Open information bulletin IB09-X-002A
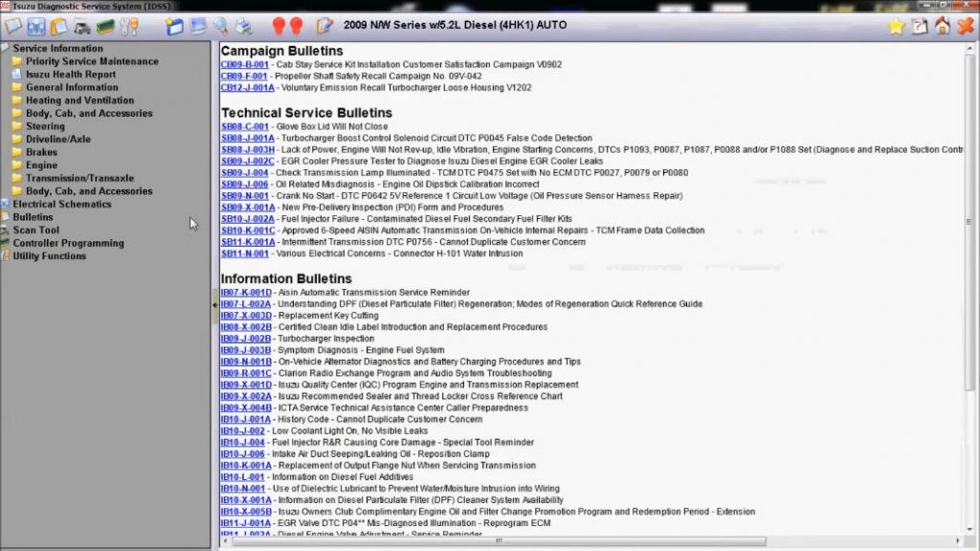Viewport: 980px width, 551px height. pyautogui.click(x=246, y=397)
